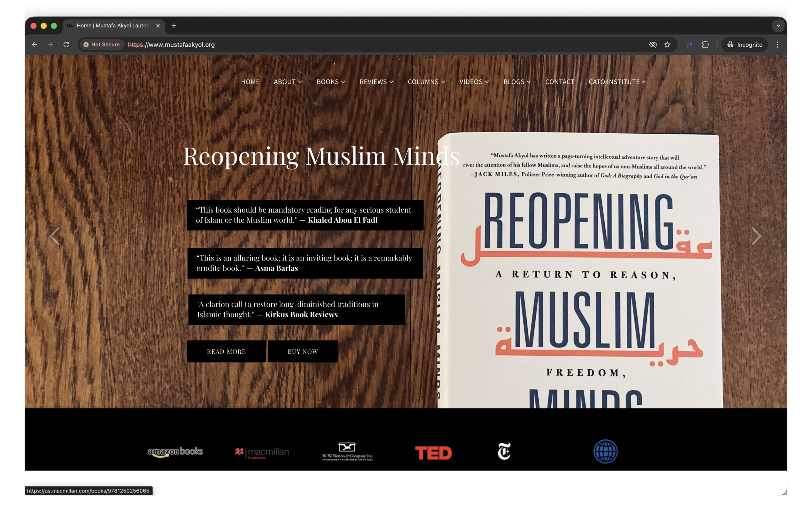Click the Not Secure site info badge
The height and width of the screenshot is (528, 812).
(x=102, y=45)
